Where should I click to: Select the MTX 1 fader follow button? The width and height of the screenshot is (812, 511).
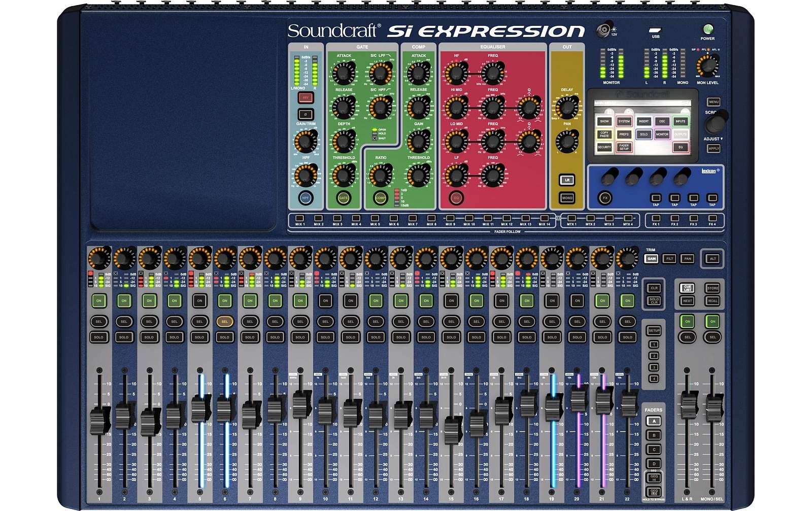tap(571, 218)
